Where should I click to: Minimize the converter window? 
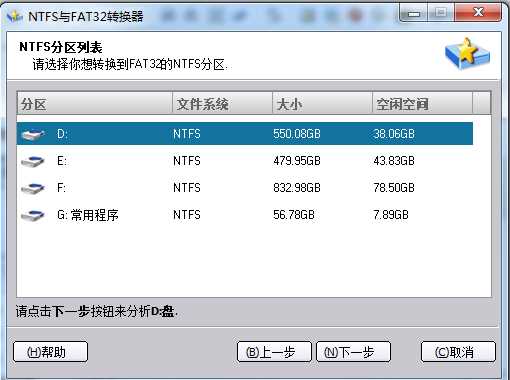pyautogui.click(x=414, y=13)
